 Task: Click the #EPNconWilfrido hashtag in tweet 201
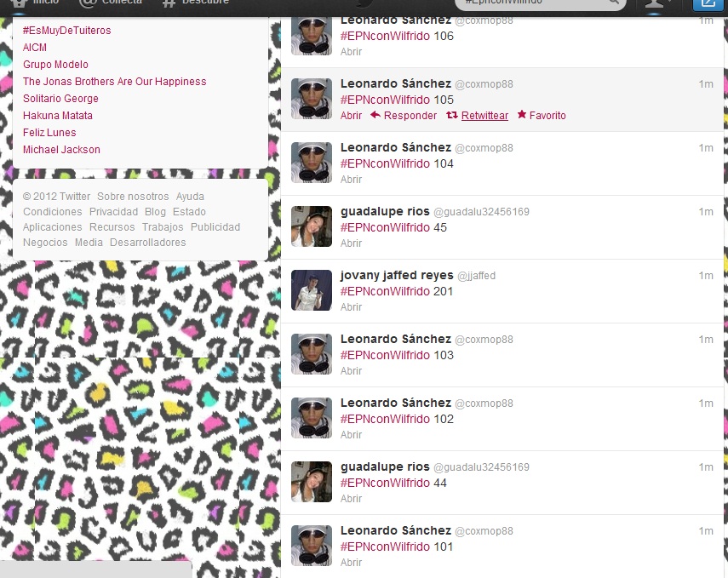[385, 291]
